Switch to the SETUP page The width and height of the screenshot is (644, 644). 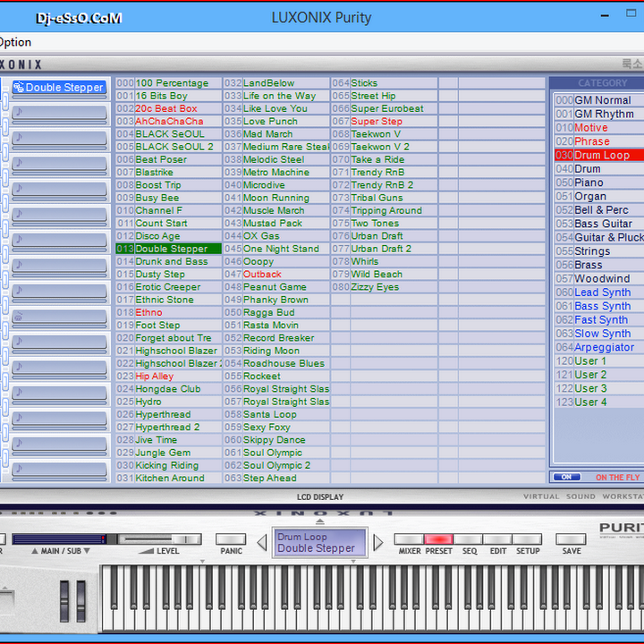coord(527,538)
